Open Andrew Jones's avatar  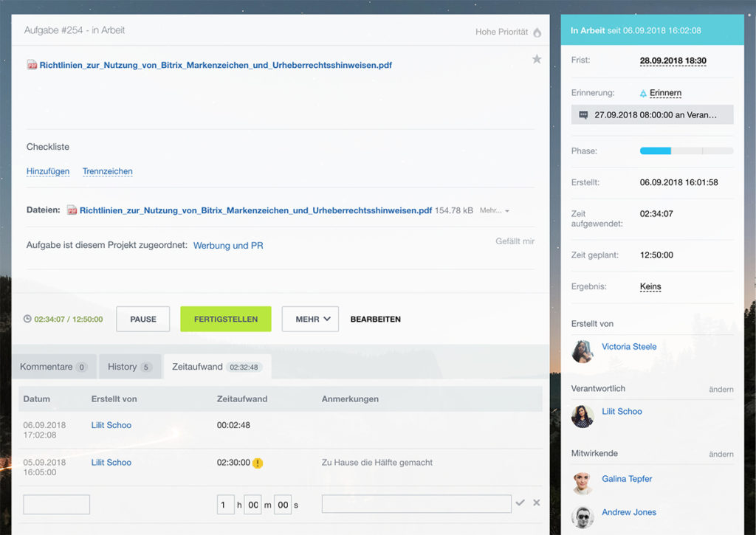pyautogui.click(x=583, y=517)
